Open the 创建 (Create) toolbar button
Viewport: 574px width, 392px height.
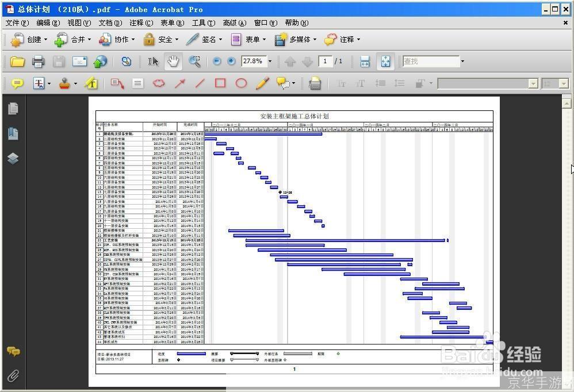tap(29, 39)
